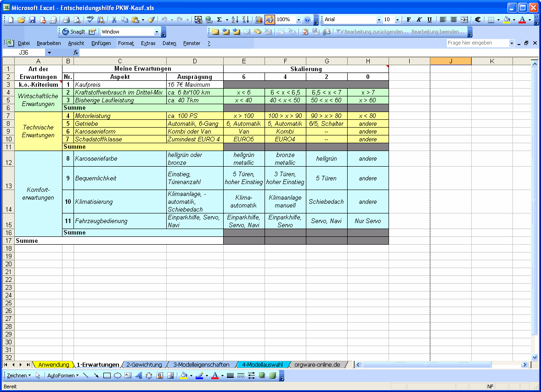Open the Einfügen menu
The height and width of the screenshot is (392, 541).
[101, 43]
